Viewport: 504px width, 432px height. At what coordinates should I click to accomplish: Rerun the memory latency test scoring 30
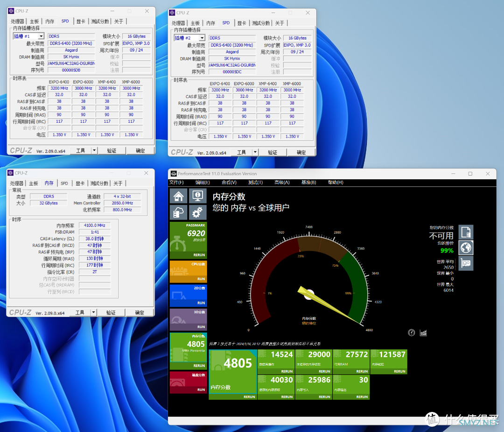tap(362, 397)
